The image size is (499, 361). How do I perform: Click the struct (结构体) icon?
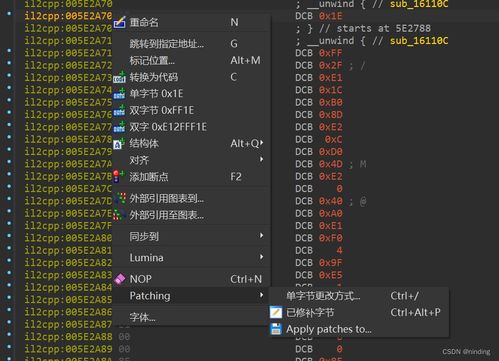[119, 144]
